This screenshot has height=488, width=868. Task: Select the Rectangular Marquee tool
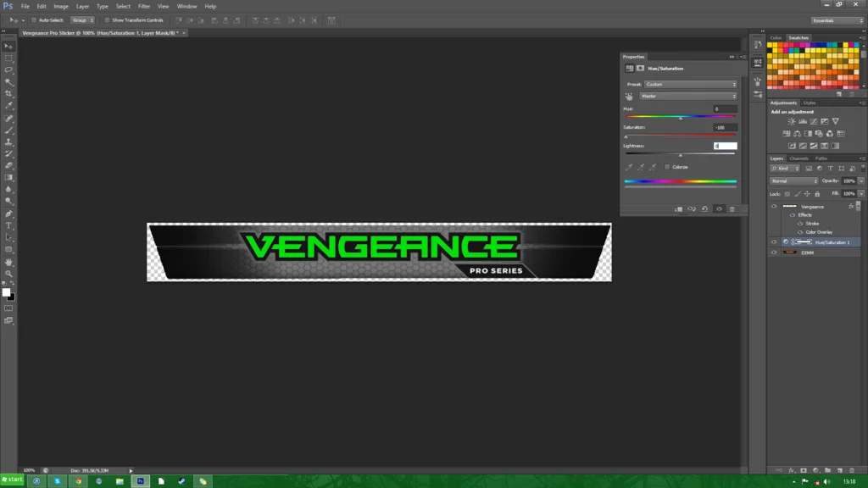[8, 58]
